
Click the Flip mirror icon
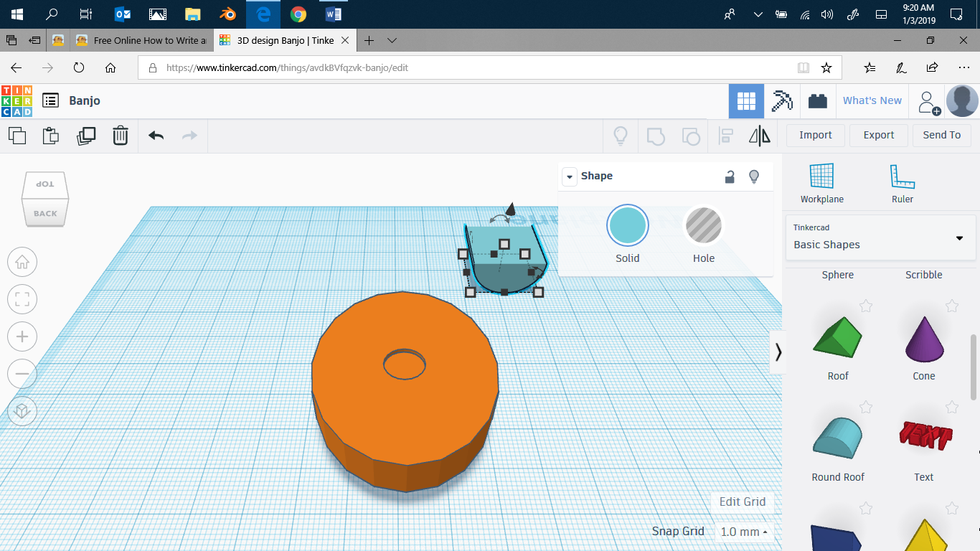(760, 135)
